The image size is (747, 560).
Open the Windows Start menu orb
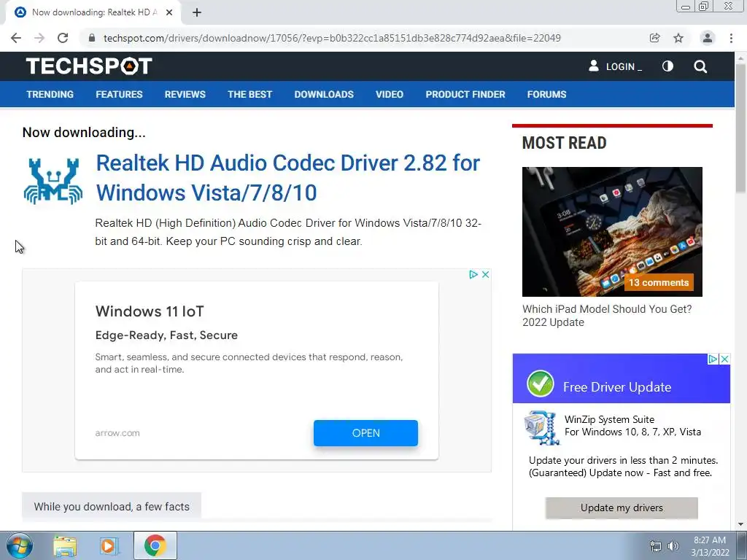[20, 545]
